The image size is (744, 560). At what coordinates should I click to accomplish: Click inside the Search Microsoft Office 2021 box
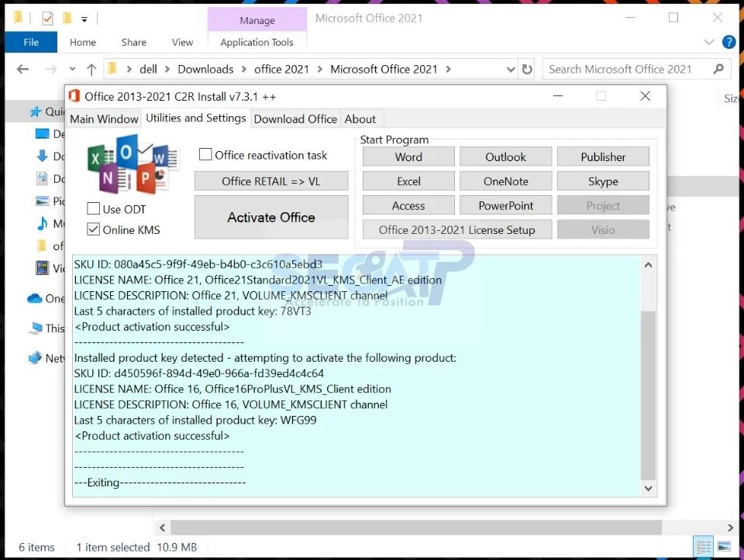click(628, 69)
